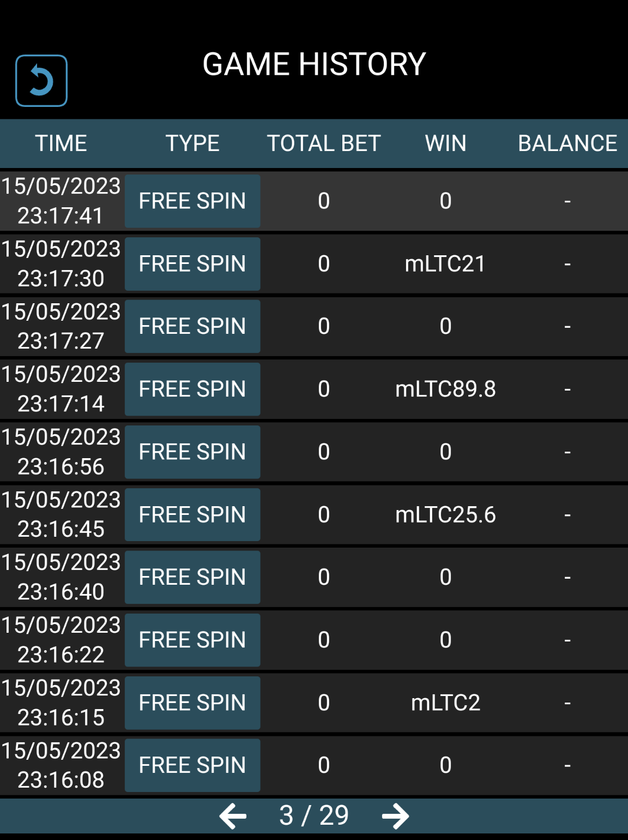Open FREE SPIN entry at 23:16:56
Viewport: 628px width, 840px height.
click(x=192, y=452)
